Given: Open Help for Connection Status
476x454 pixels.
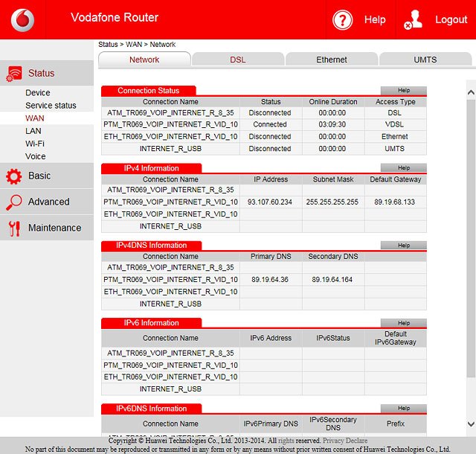Looking at the screenshot, I should pyautogui.click(x=404, y=90).
